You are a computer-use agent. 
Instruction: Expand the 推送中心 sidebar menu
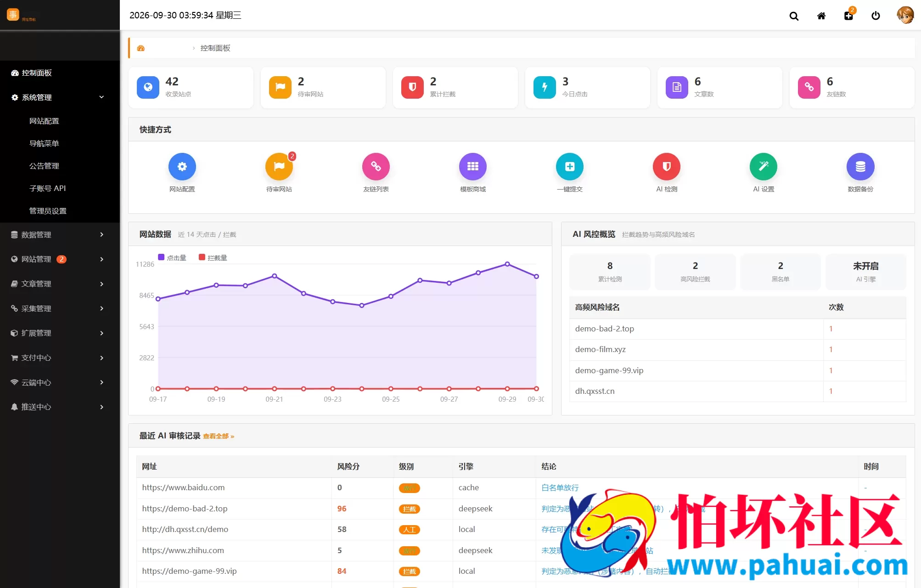60,407
